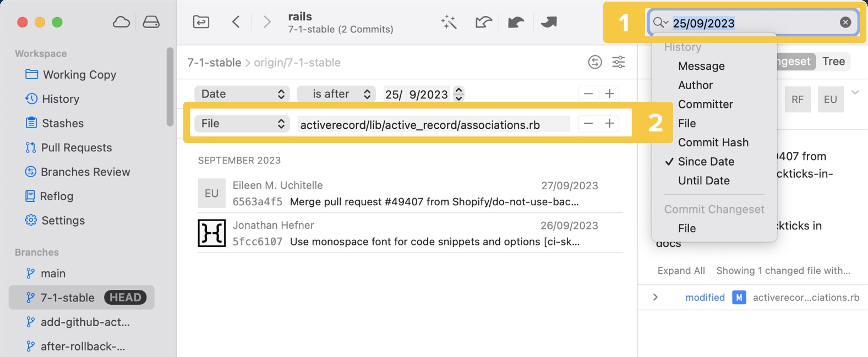Expand the modified associations.rb file row
The width and height of the screenshot is (868, 357).
click(x=655, y=298)
